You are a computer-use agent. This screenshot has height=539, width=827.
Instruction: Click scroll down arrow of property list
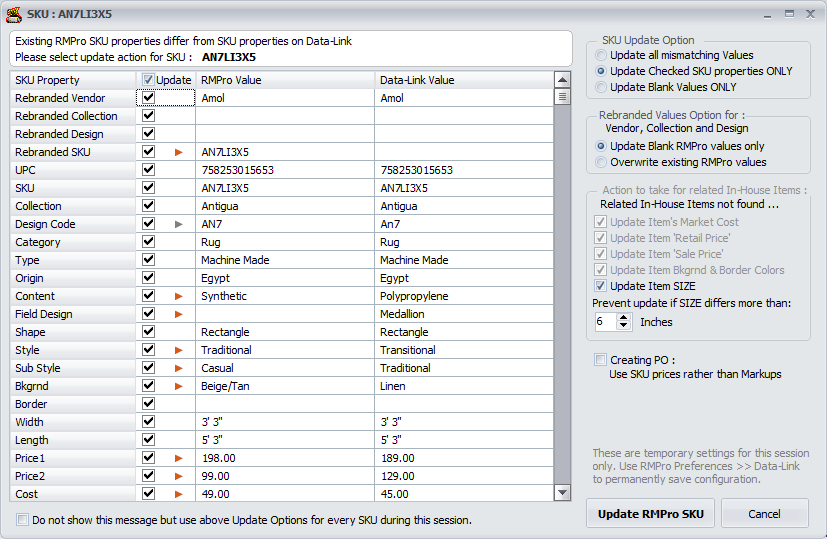(x=563, y=493)
